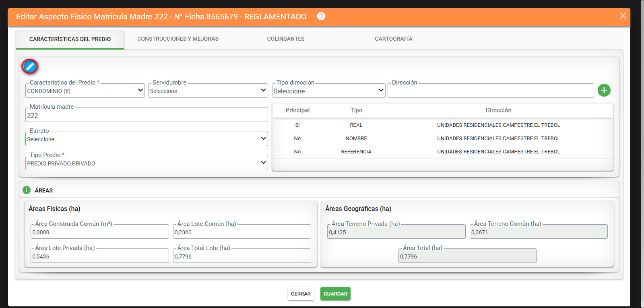
Task: Open the Tipo dirección dropdown
Action: pyautogui.click(x=329, y=91)
